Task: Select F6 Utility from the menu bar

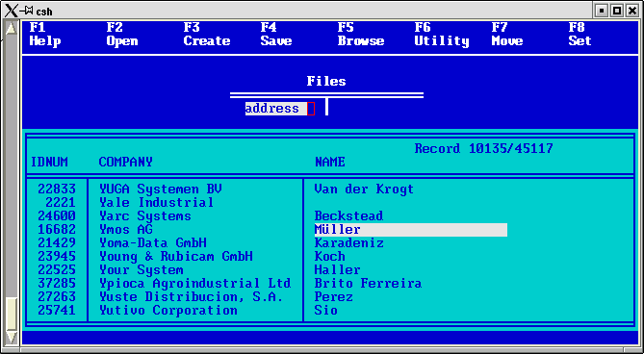Action: click(442, 34)
